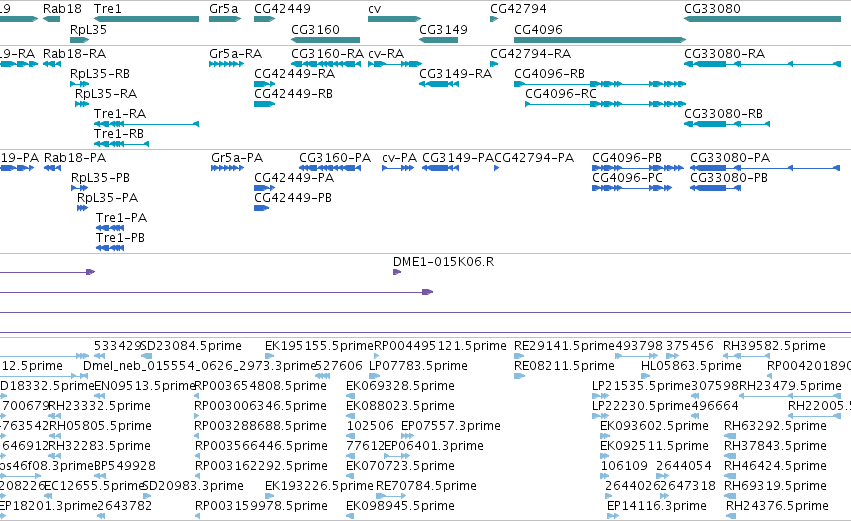Select the Gr5a-PA protein label

237,158
